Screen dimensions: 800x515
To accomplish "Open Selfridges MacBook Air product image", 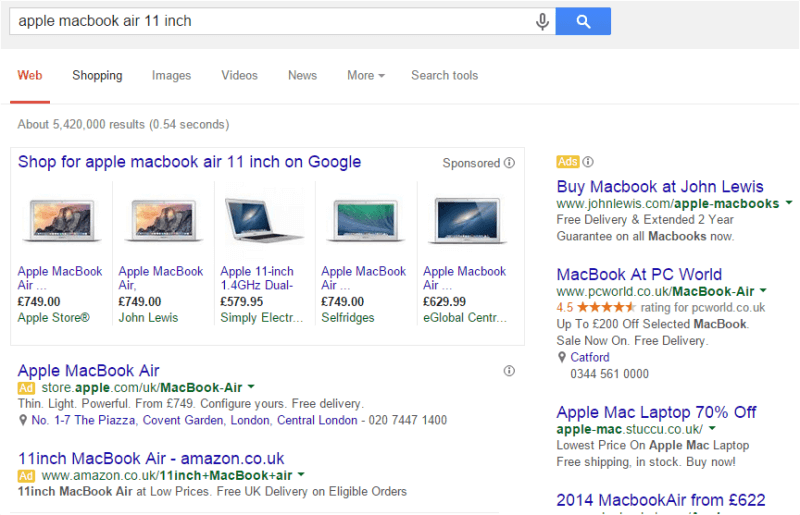I will (x=365, y=220).
